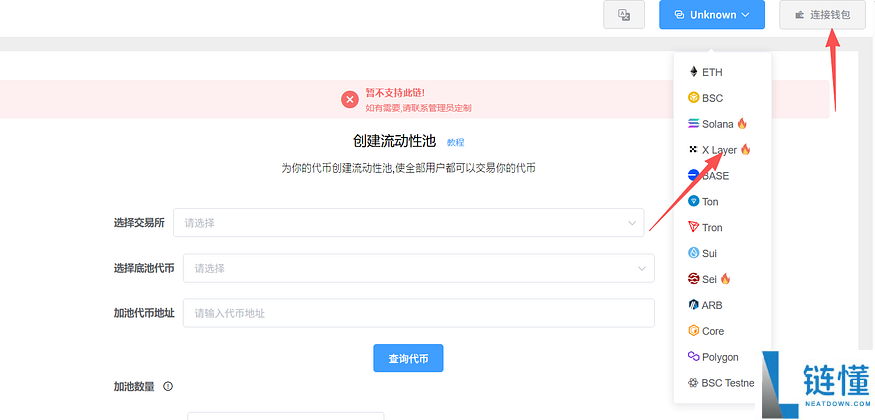Click the red Tron logo icon
Screen dimensions: 875x420
coord(694,228)
